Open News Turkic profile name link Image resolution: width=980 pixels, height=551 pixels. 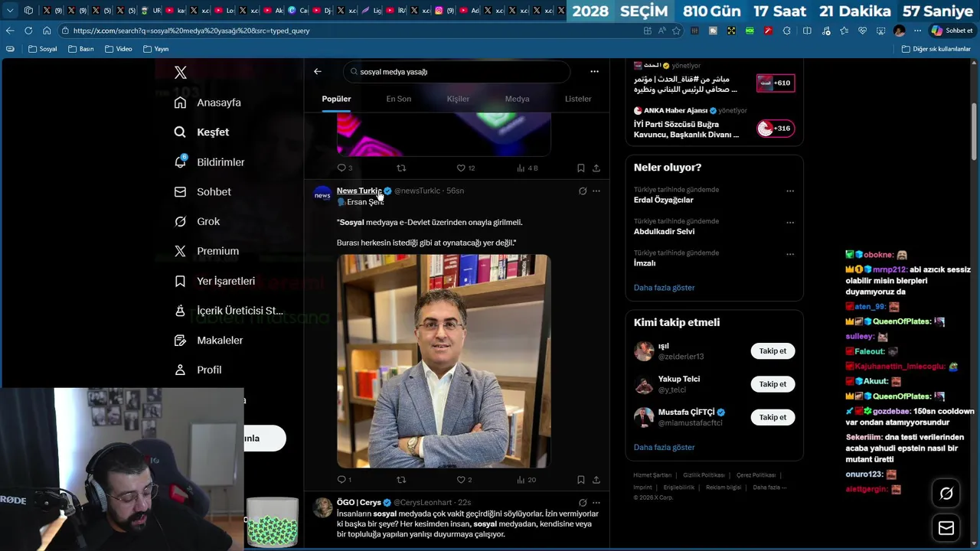coord(358,191)
